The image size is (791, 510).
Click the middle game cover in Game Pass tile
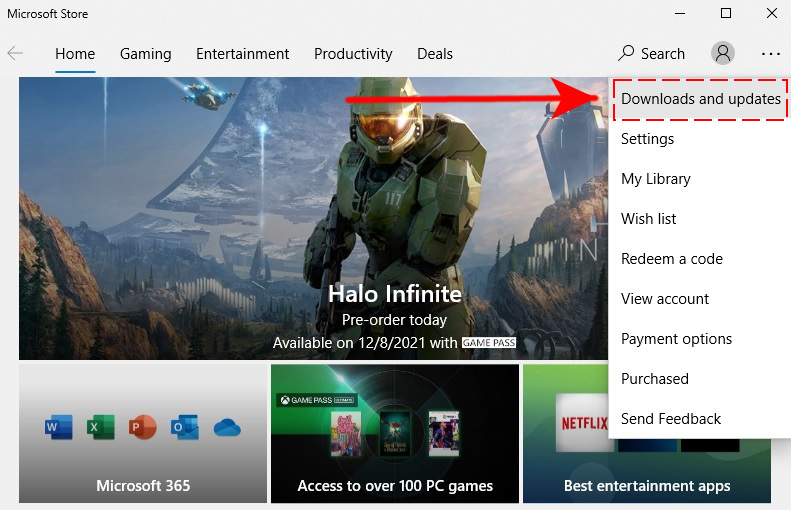tap(395, 433)
